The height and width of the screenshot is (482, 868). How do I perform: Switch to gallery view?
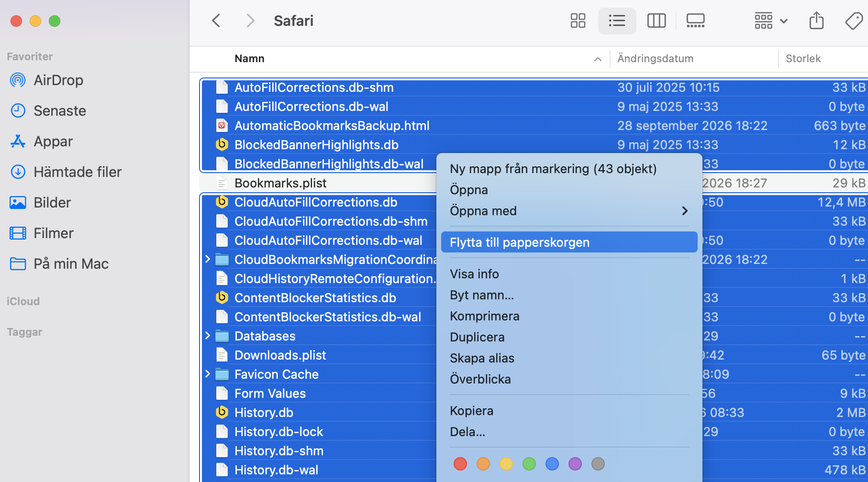click(x=695, y=21)
